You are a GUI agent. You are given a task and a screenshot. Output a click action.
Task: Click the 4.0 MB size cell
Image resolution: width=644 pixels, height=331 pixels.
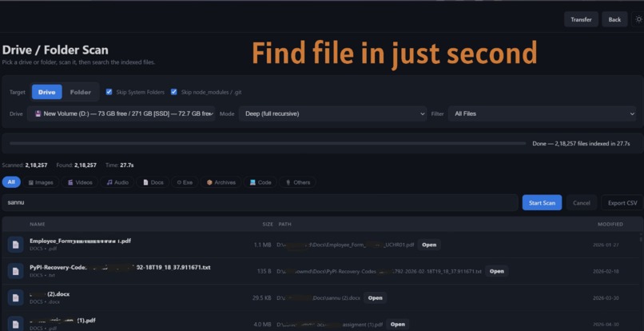(x=262, y=325)
